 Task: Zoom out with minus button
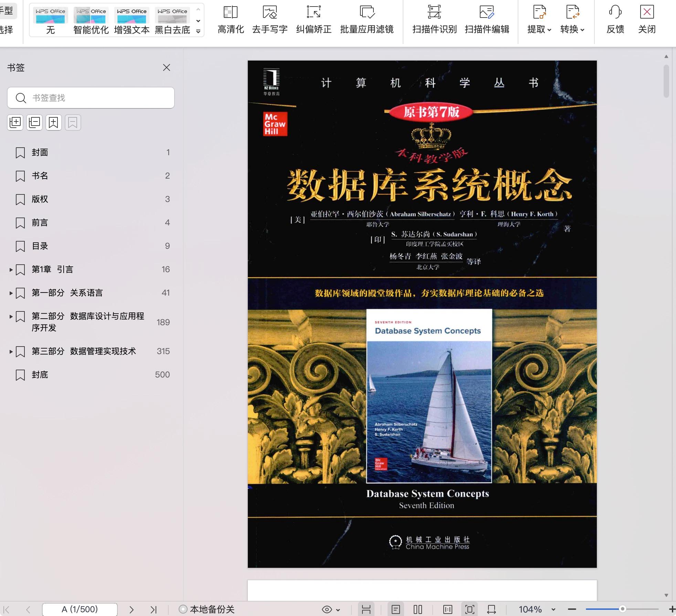pos(572,609)
